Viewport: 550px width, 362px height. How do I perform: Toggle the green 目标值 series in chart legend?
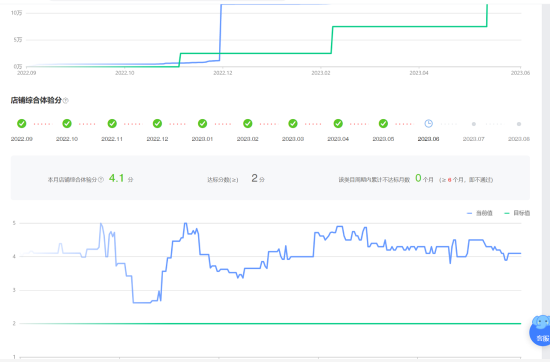pos(517,213)
